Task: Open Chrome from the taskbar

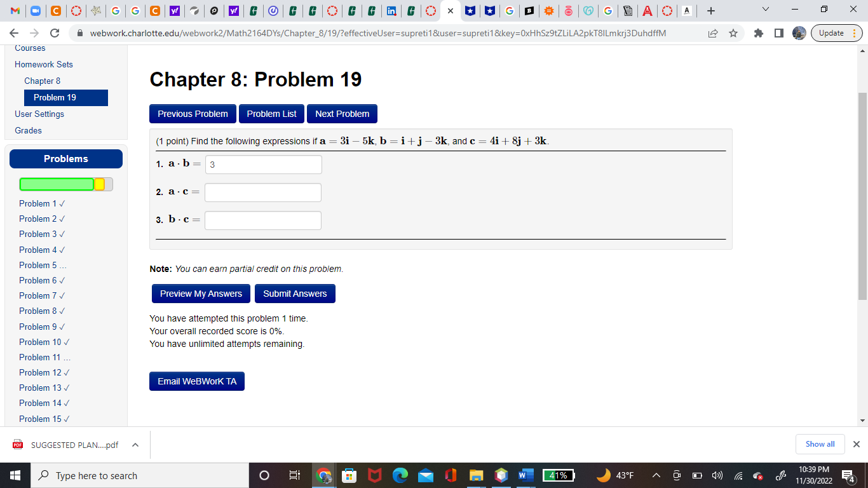Action: point(324,475)
